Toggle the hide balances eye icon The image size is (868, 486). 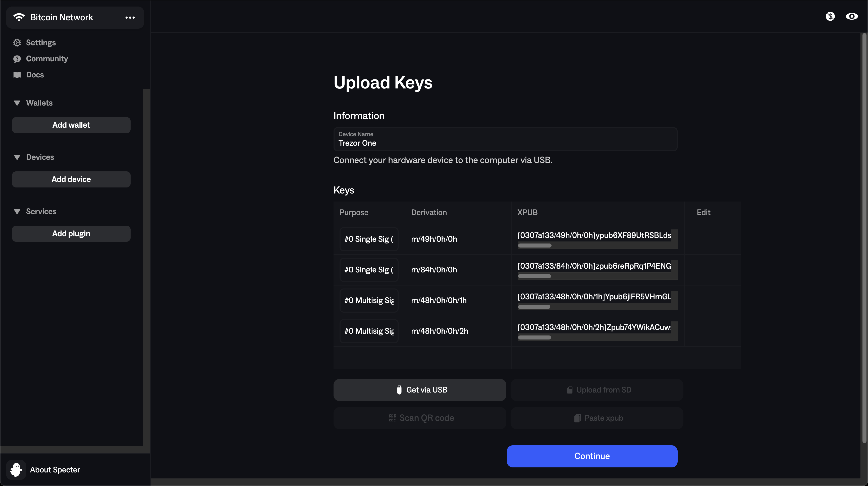pyautogui.click(x=851, y=17)
